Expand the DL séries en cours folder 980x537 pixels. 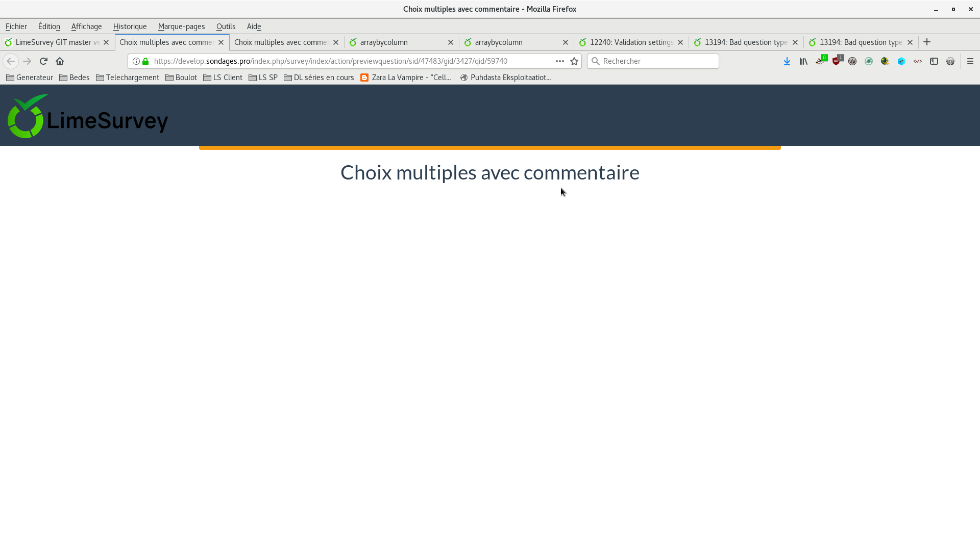319,78
